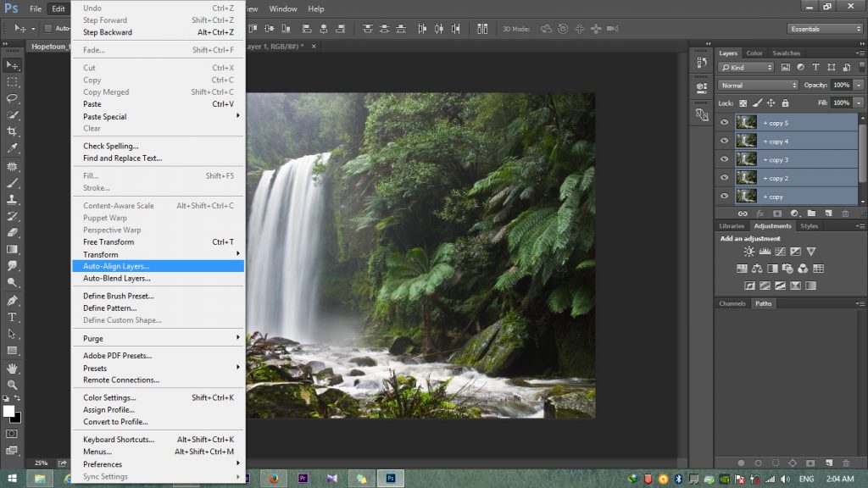Image resolution: width=868 pixels, height=488 pixels.
Task: Click the Lock all layers padlock icon
Action: coord(785,103)
